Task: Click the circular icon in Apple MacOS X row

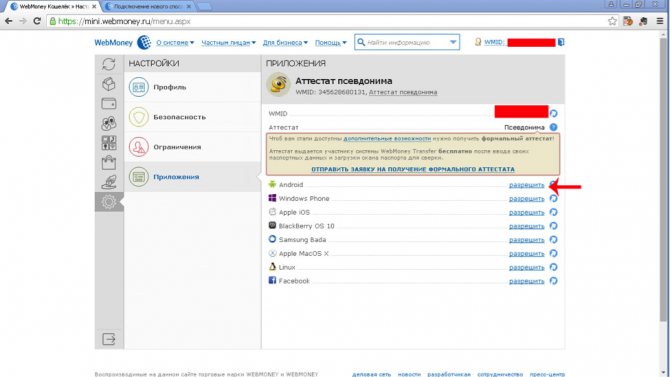Action: tap(553, 253)
